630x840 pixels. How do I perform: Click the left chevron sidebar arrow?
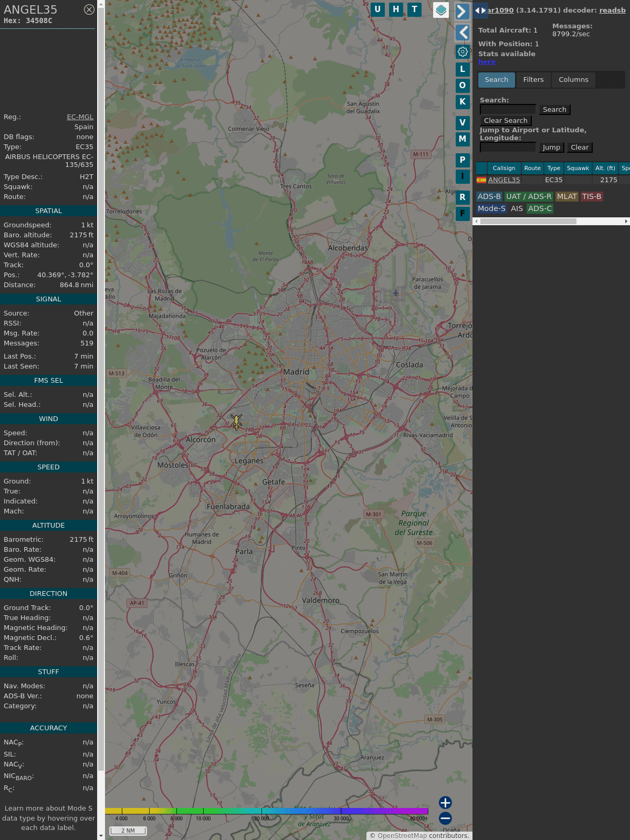point(462,33)
